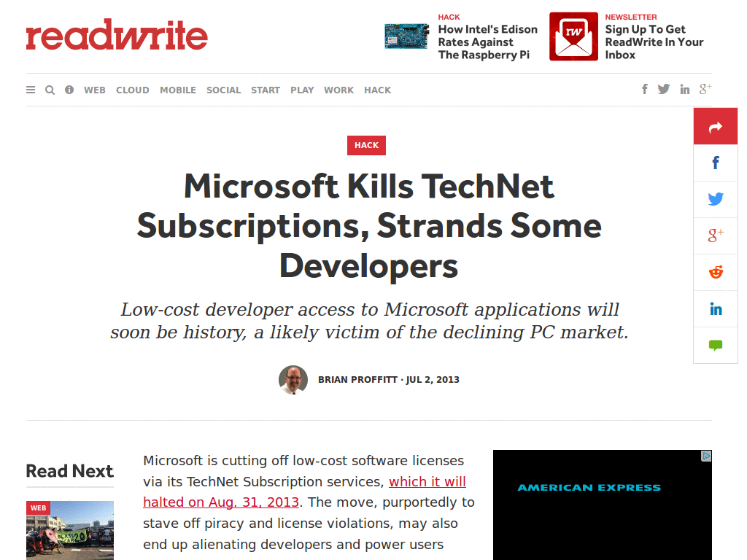Click the article headline Microsoft Kills TechNet
This screenshot has width=747, height=560.
click(x=369, y=226)
